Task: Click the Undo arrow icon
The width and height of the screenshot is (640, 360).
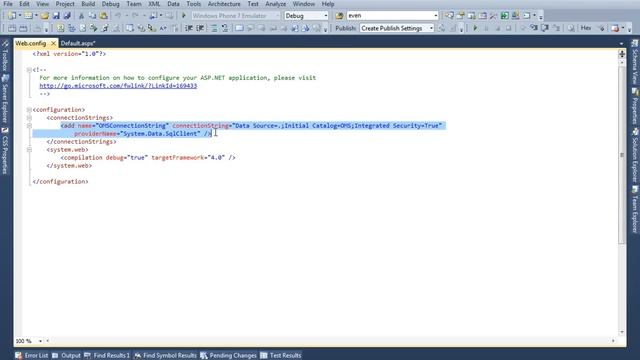Action: coord(118,16)
